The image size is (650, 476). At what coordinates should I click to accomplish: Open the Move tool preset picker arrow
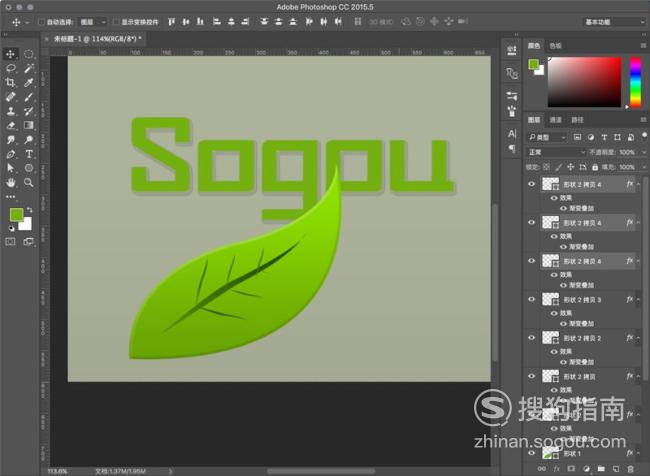tap(27, 22)
